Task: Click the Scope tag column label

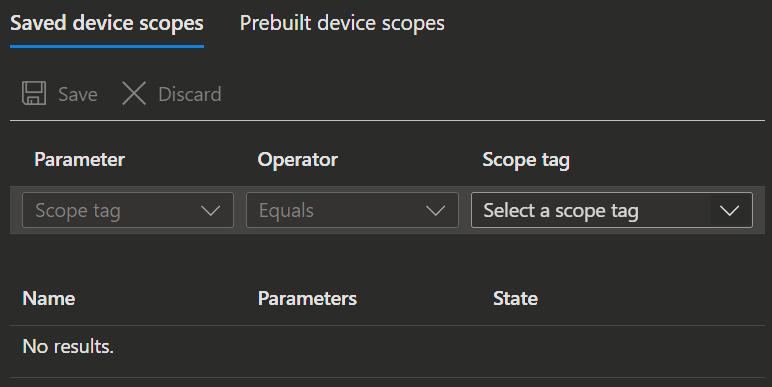Action: click(526, 160)
